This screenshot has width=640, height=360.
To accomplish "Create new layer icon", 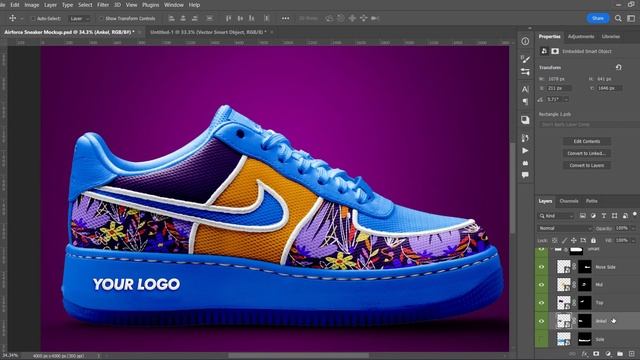I will pyautogui.click(x=632, y=353).
